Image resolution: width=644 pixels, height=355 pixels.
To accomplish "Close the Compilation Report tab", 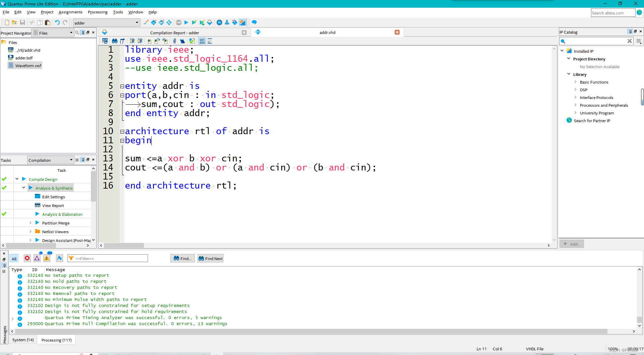I will pos(244,33).
